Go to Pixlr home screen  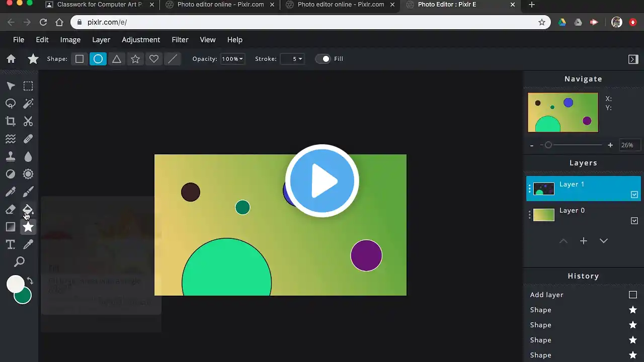(x=11, y=59)
